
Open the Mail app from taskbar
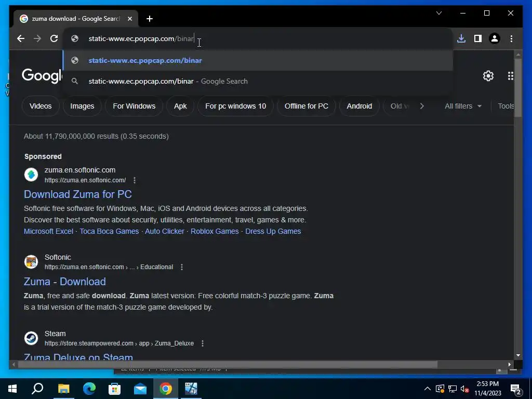[x=140, y=389]
